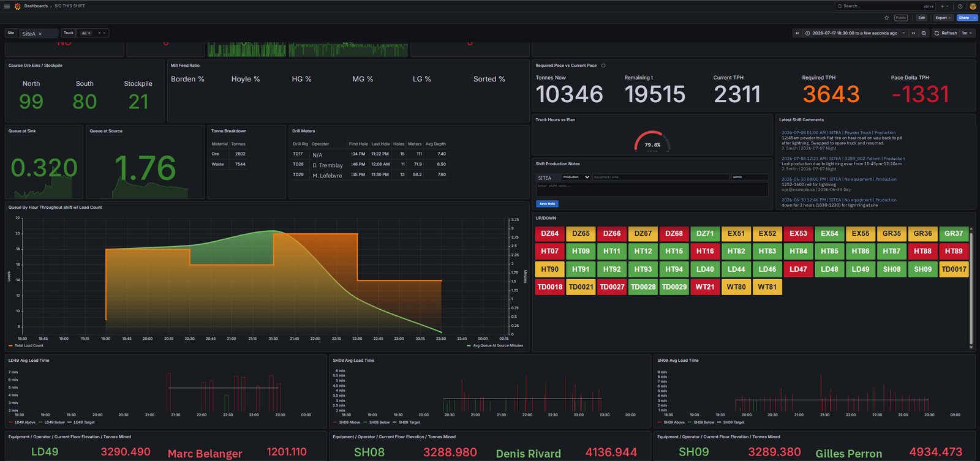The height and width of the screenshot is (461, 980).
Task: Open the plus add-new menu
Action: (x=944, y=6)
